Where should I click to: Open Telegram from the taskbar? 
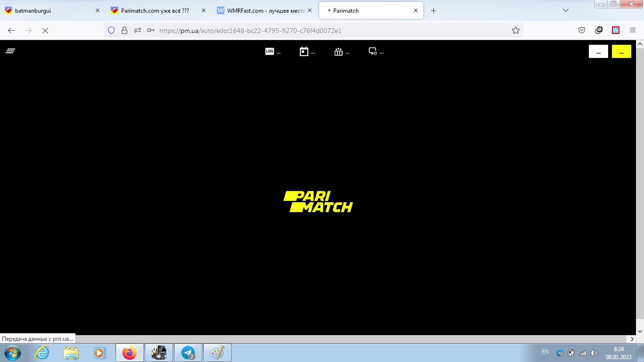pos(188,353)
